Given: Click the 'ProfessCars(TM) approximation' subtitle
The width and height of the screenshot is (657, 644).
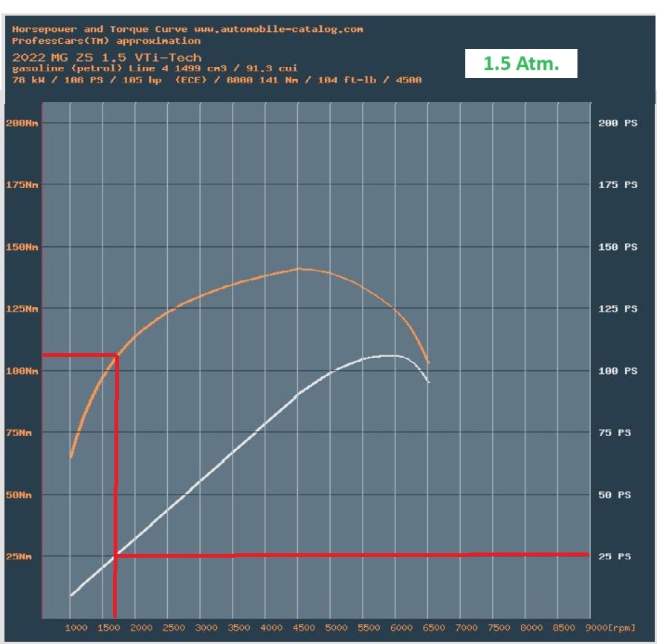Looking at the screenshot, I should coord(106,41).
